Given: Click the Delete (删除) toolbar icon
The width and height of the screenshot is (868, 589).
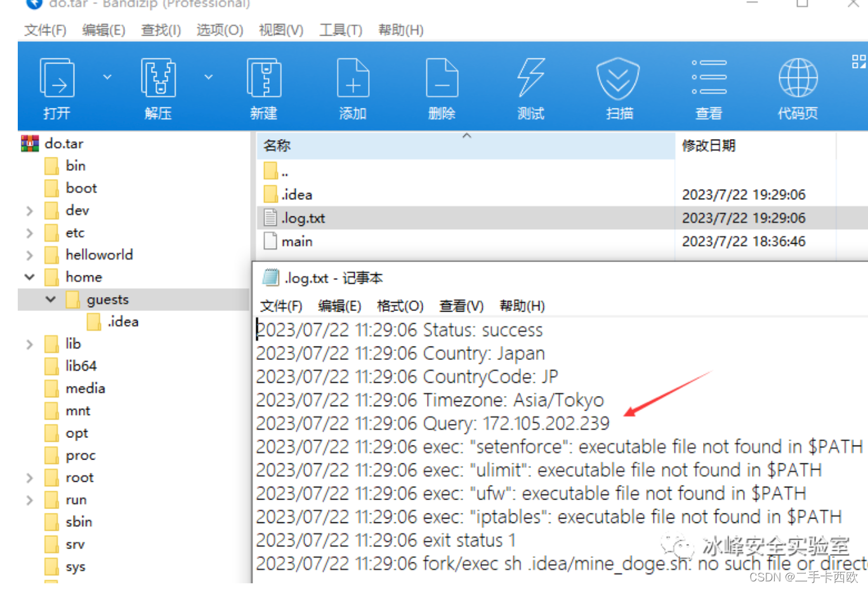Looking at the screenshot, I should point(442,78).
